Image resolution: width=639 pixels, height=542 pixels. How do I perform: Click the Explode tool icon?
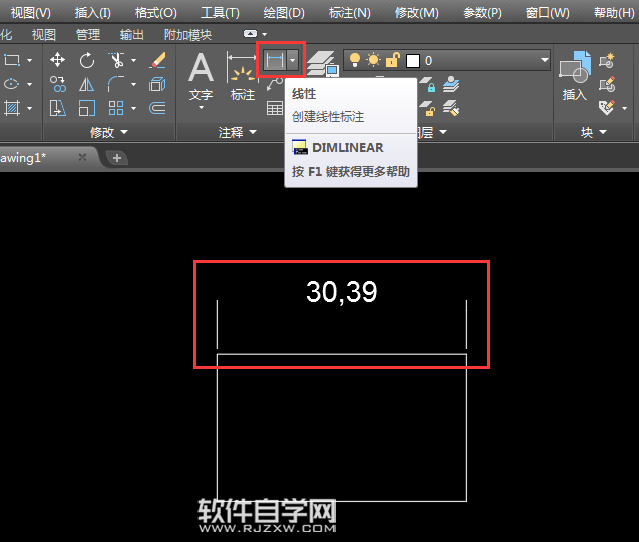pos(157,84)
